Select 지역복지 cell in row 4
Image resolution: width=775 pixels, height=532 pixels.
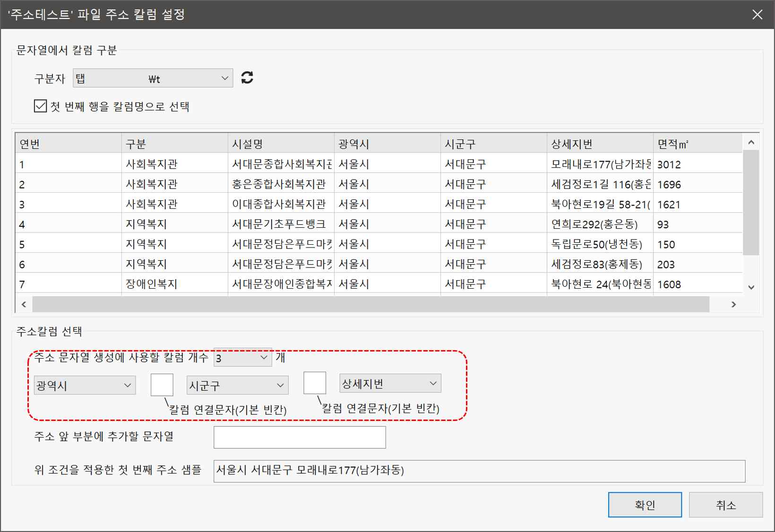click(175, 223)
